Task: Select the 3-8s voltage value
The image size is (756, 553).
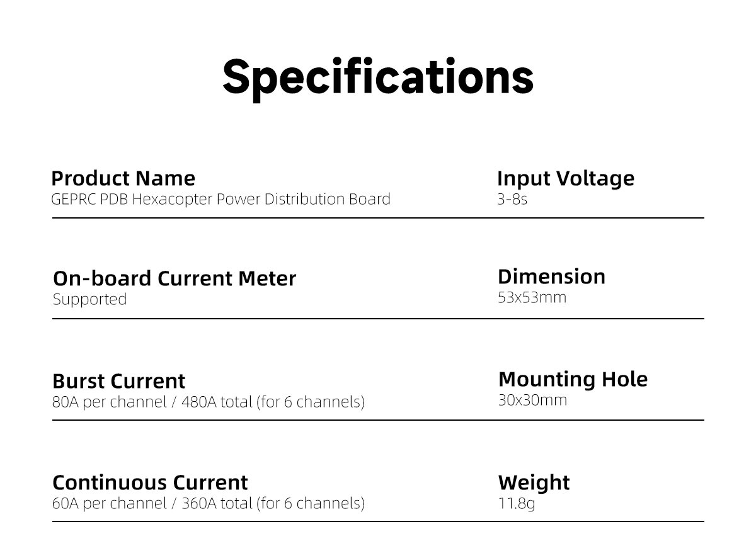Action: (512, 200)
